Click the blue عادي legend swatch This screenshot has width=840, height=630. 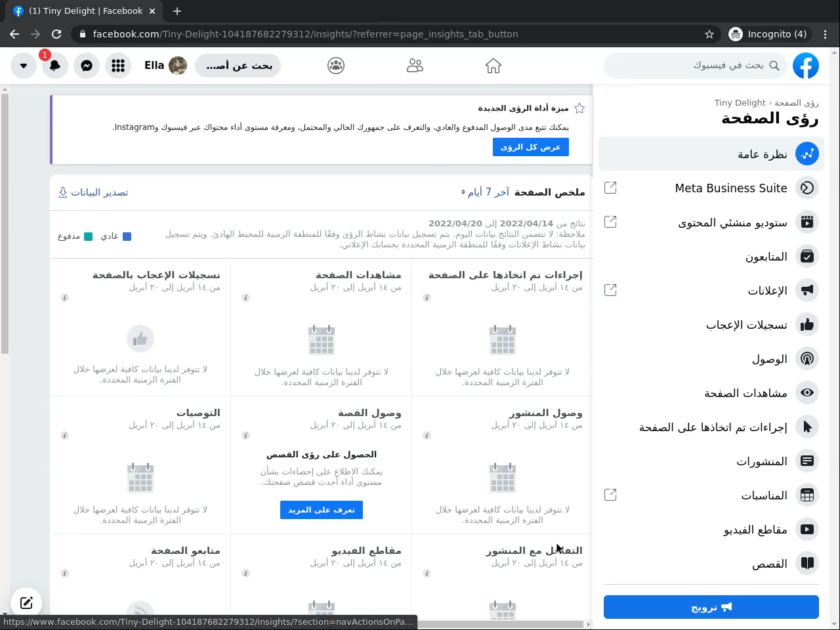coord(127,236)
